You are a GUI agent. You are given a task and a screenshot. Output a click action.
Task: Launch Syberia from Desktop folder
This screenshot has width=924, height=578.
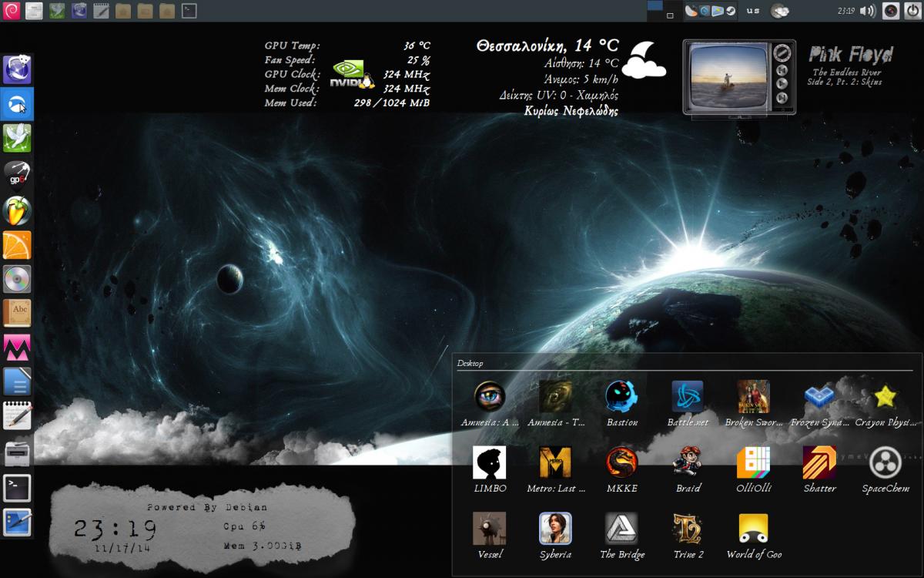pos(556,536)
